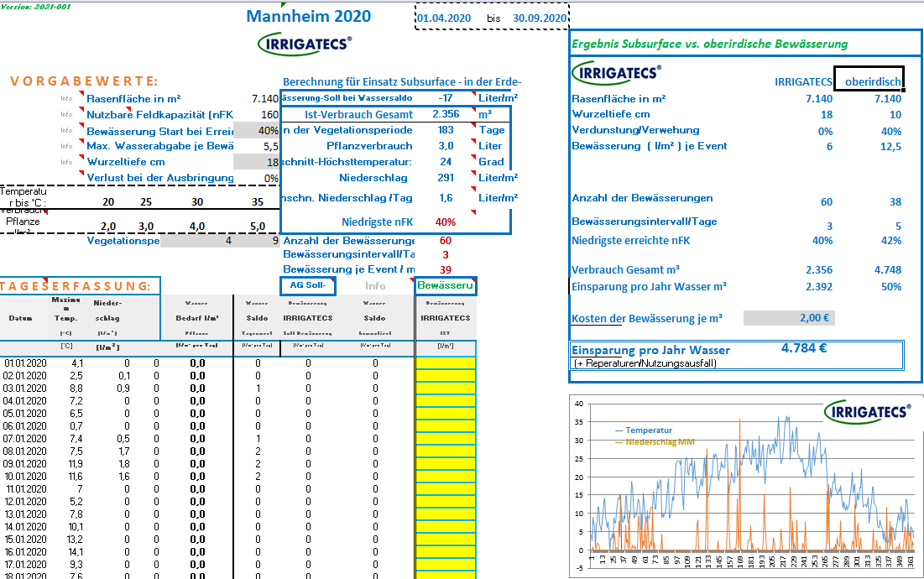
Task: Select Max. Wasserabgabe value 5,5
Action: point(270,146)
